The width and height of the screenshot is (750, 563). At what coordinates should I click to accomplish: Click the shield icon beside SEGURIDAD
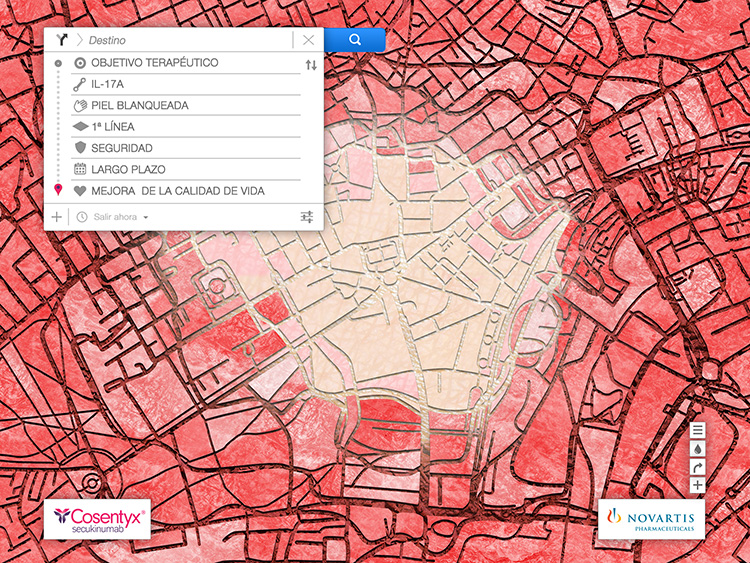coord(80,147)
